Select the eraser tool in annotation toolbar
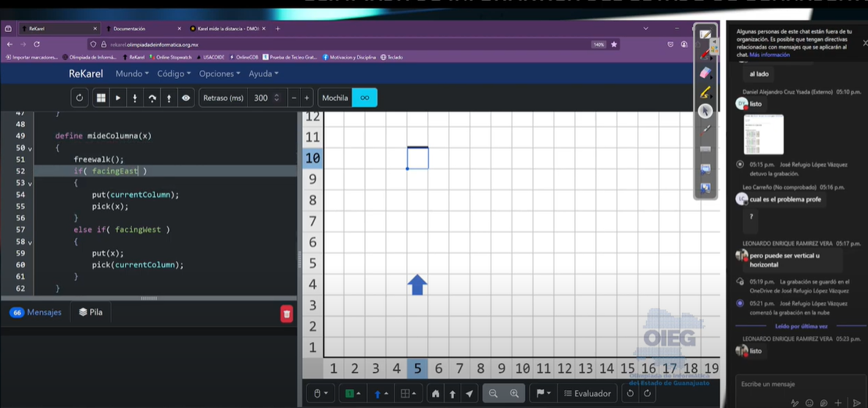The height and width of the screenshot is (408, 868). pyautogui.click(x=705, y=73)
